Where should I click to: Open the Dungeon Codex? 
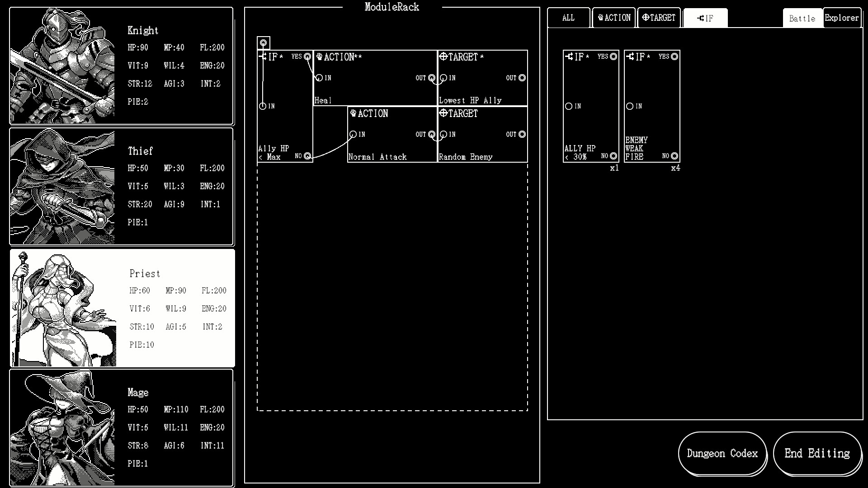(x=722, y=453)
